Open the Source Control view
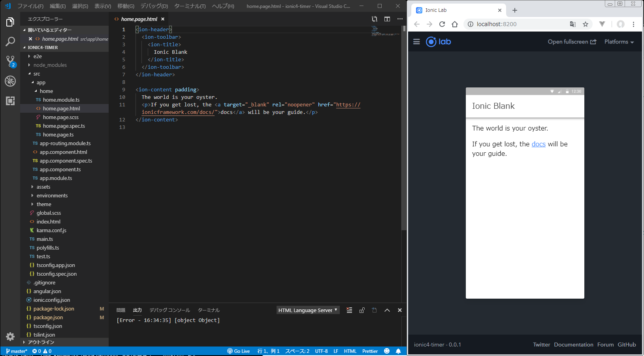This screenshot has width=644, height=356. pyautogui.click(x=10, y=61)
